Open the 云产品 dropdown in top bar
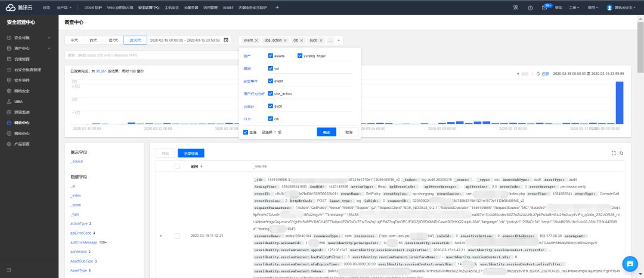This screenshot has height=278, width=644. [64, 7]
